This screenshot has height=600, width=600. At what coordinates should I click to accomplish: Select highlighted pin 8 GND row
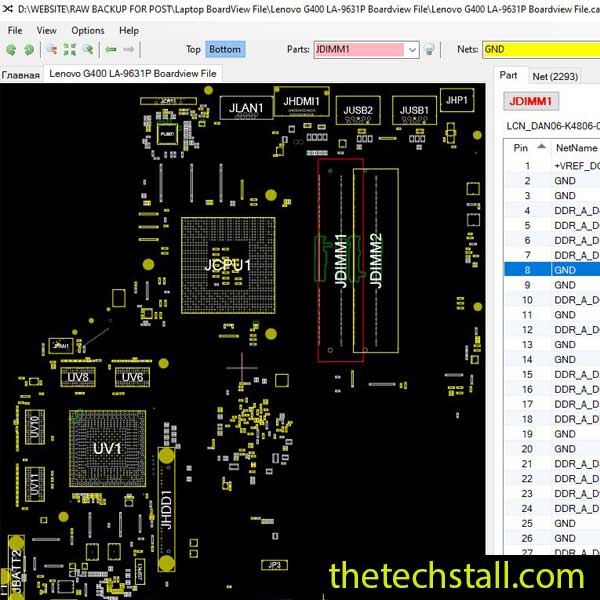pos(552,270)
